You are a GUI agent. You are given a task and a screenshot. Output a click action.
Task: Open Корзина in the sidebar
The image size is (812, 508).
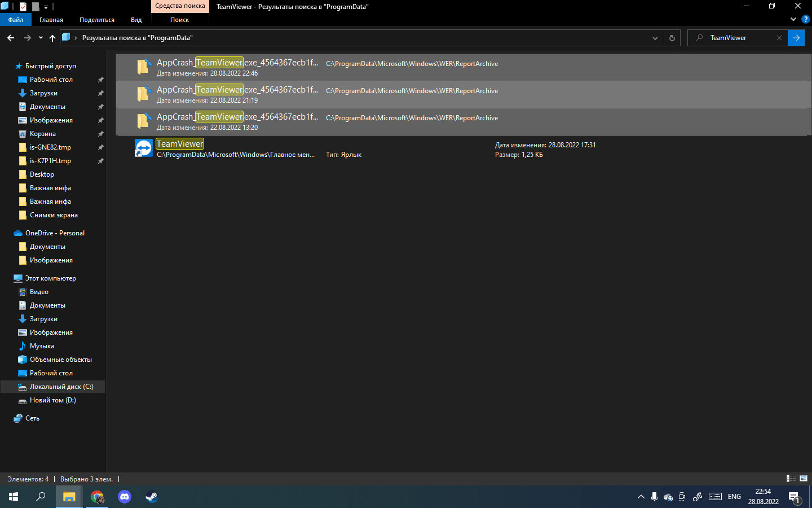(x=43, y=134)
